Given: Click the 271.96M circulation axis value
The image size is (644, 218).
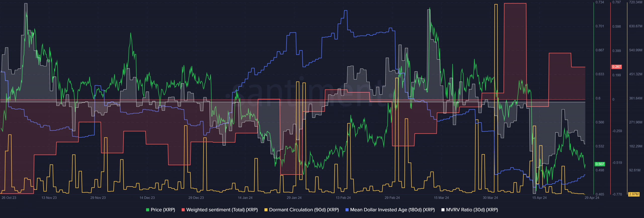Looking at the screenshot, I should tap(636, 122).
